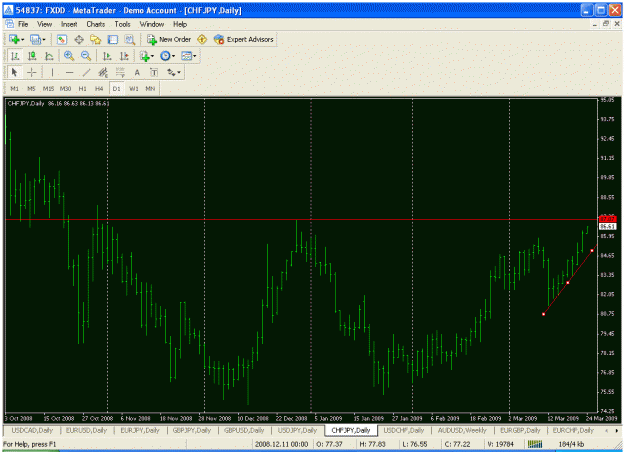625x452 pixels.
Task: Expand the periodicity clock dropdown
Action: pyautogui.click(x=167, y=56)
